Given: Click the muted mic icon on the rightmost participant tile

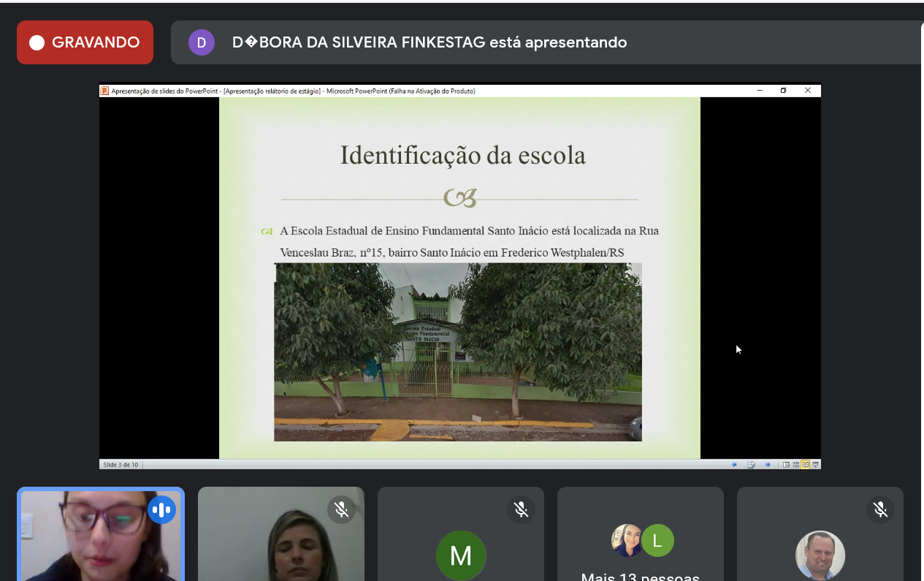Looking at the screenshot, I should pos(880,509).
